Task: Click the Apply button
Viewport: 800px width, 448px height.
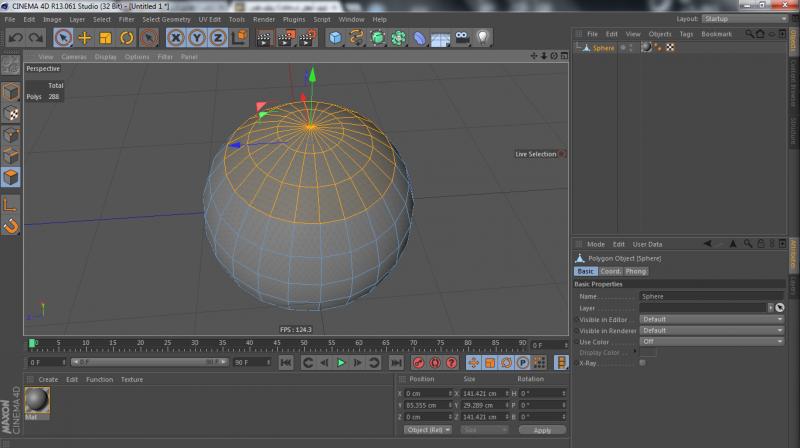Action: [541, 430]
